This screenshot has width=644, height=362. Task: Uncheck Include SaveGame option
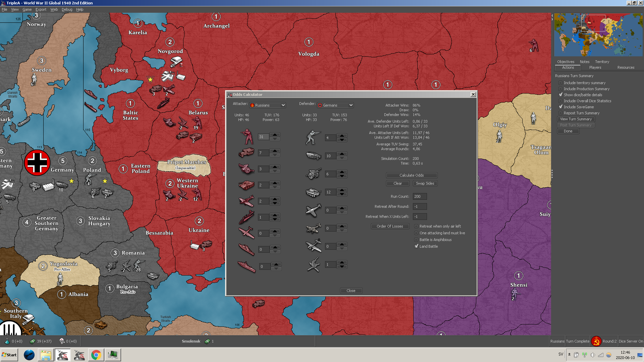pos(560,107)
